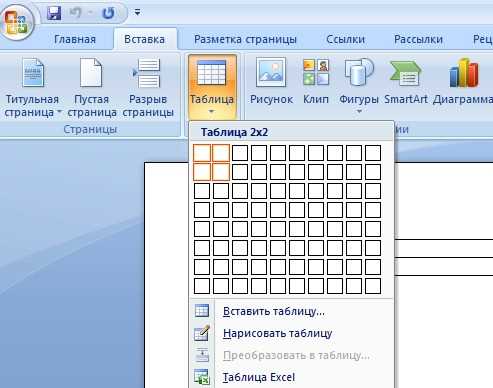Click the Таблица button icon
493x388 pixels.
[211, 73]
